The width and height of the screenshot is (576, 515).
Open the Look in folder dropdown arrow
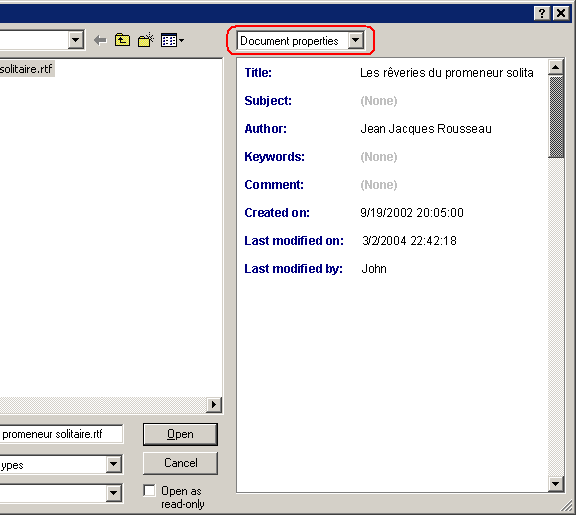pos(76,40)
